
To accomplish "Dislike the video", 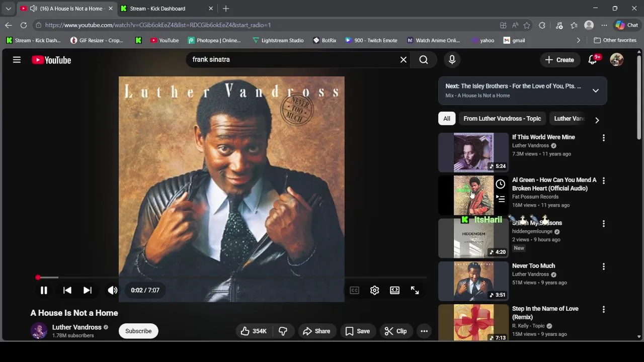I will 283,331.
